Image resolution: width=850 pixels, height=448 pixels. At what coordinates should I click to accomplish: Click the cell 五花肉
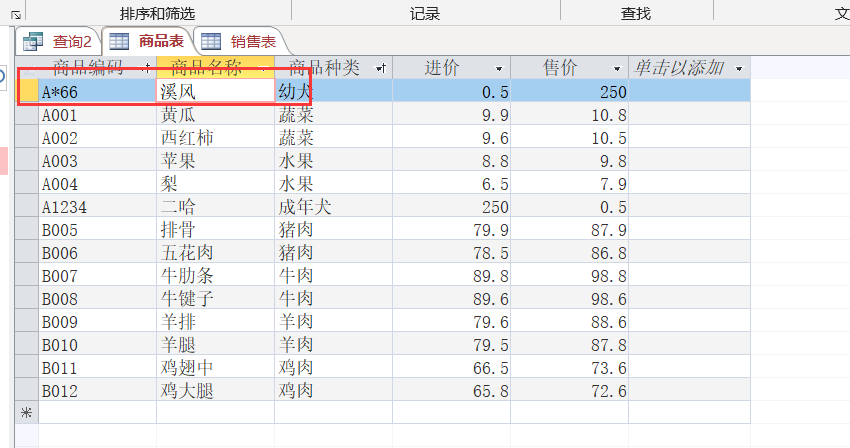[216, 253]
